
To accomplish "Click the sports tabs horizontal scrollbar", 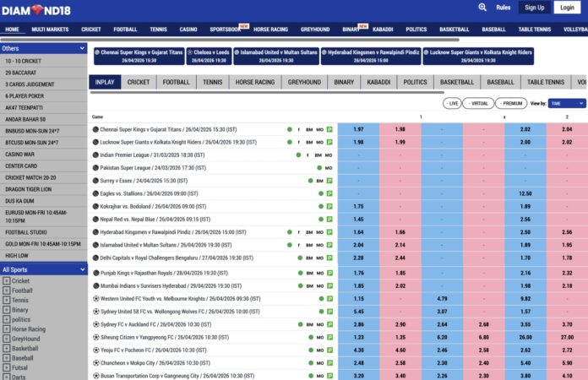I will (x=267, y=92).
